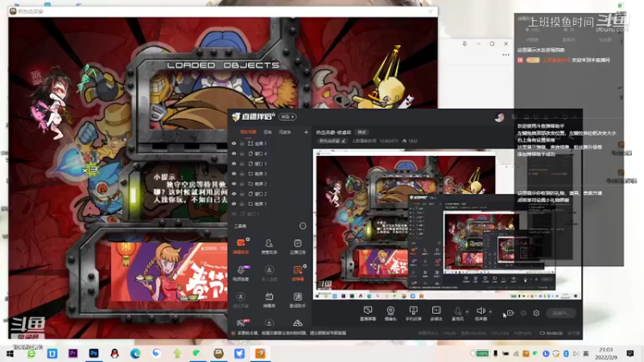Open Premiere Pro from the taskbar
This screenshot has height=362, width=644.
73,353
